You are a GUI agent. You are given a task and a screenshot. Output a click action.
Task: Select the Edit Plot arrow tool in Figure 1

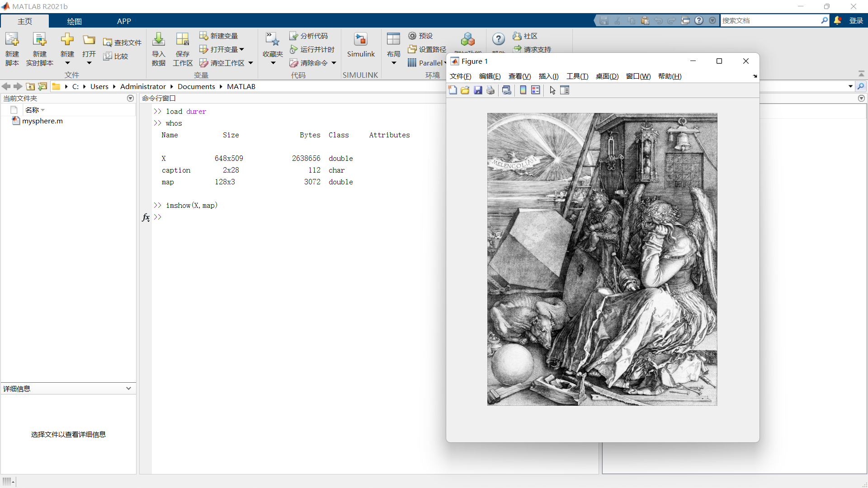click(552, 90)
